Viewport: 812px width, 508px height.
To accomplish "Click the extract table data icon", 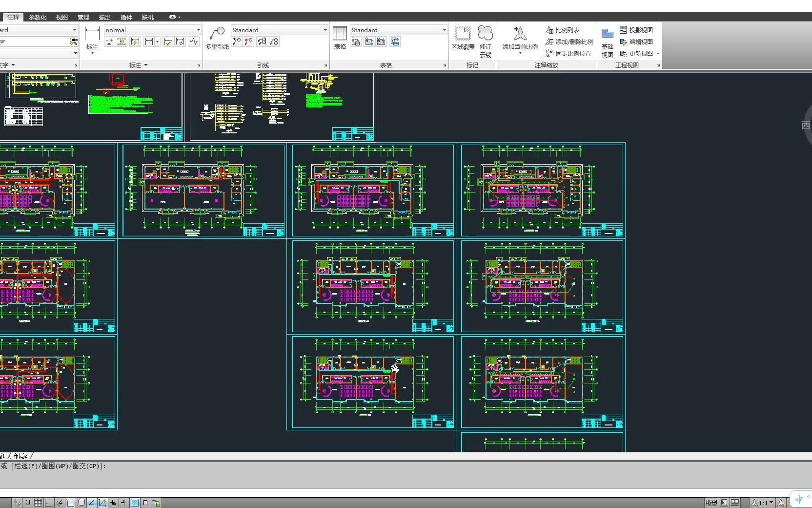I will pos(395,42).
